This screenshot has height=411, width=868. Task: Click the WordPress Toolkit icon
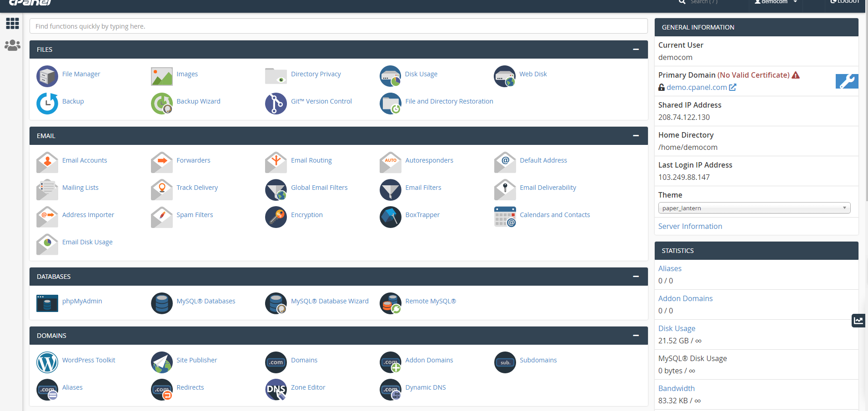(x=47, y=362)
